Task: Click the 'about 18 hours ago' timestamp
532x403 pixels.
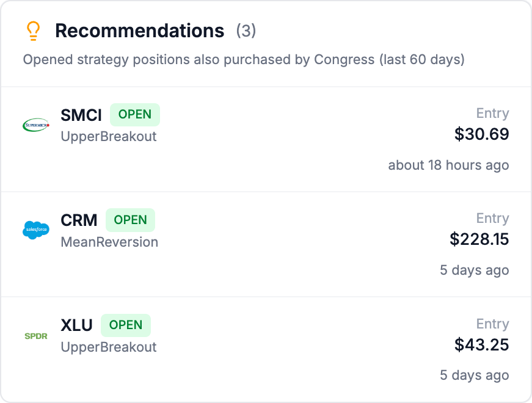Action: pyautogui.click(x=448, y=165)
